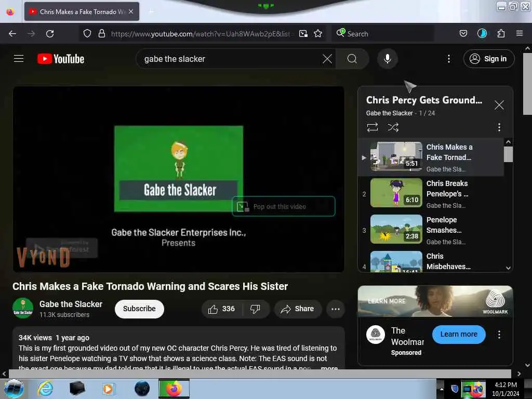532x399 pixels.
Task: Click the YouTube search magnifier button
Action: pyautogui.click(x=352, y=59)
